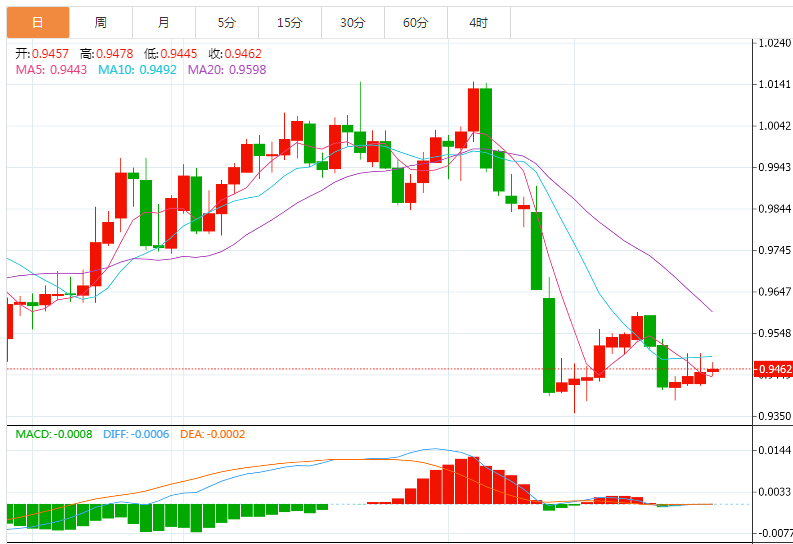Click the 0.9548 price axis label

774,333
